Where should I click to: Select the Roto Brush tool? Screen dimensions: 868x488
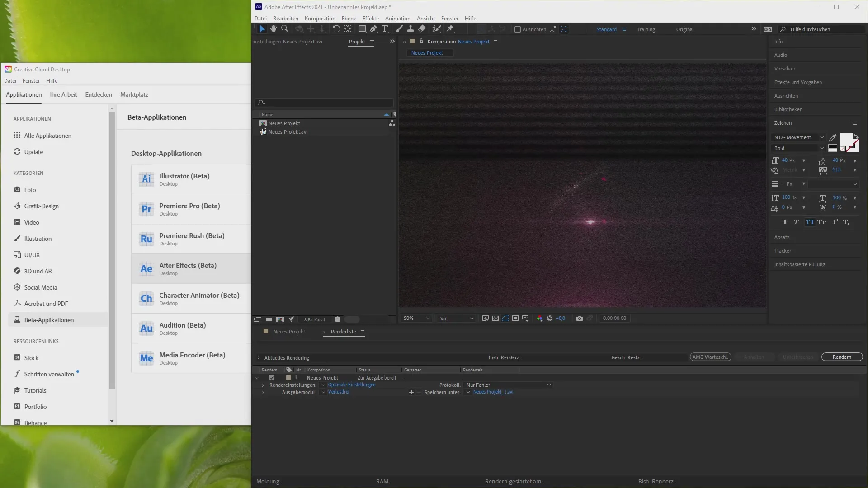point(436,29)
